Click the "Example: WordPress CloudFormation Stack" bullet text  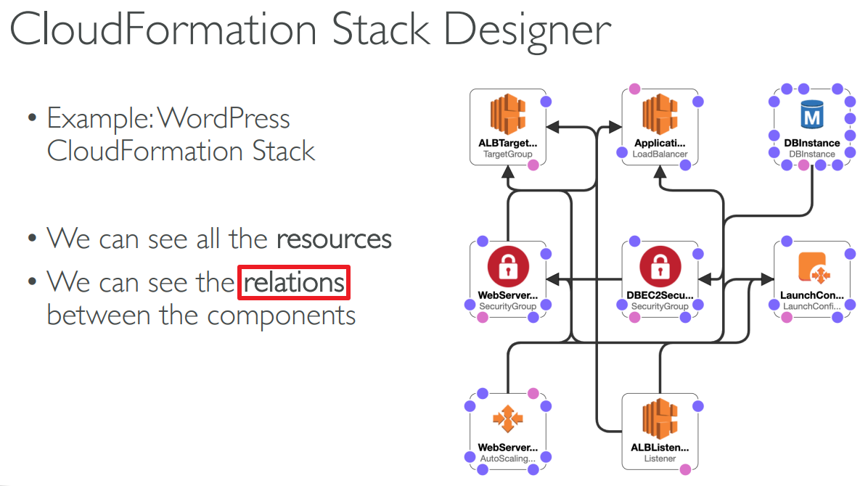click(x=181, y=134)
